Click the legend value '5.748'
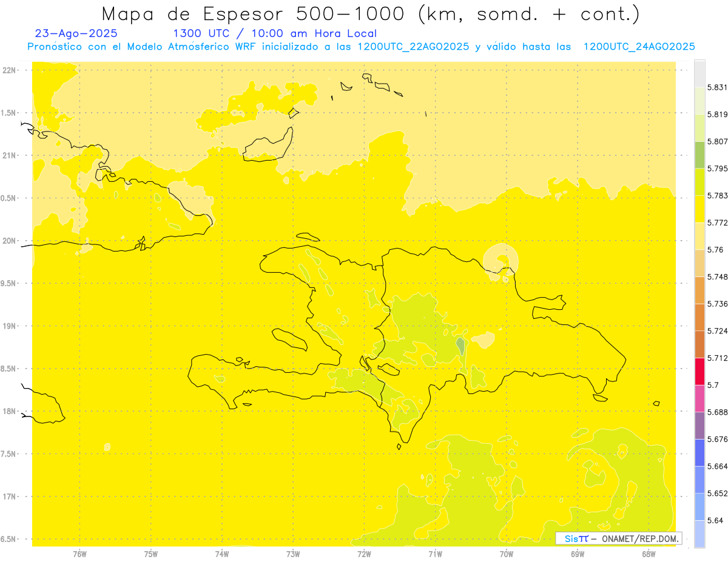 pos(717,276)
